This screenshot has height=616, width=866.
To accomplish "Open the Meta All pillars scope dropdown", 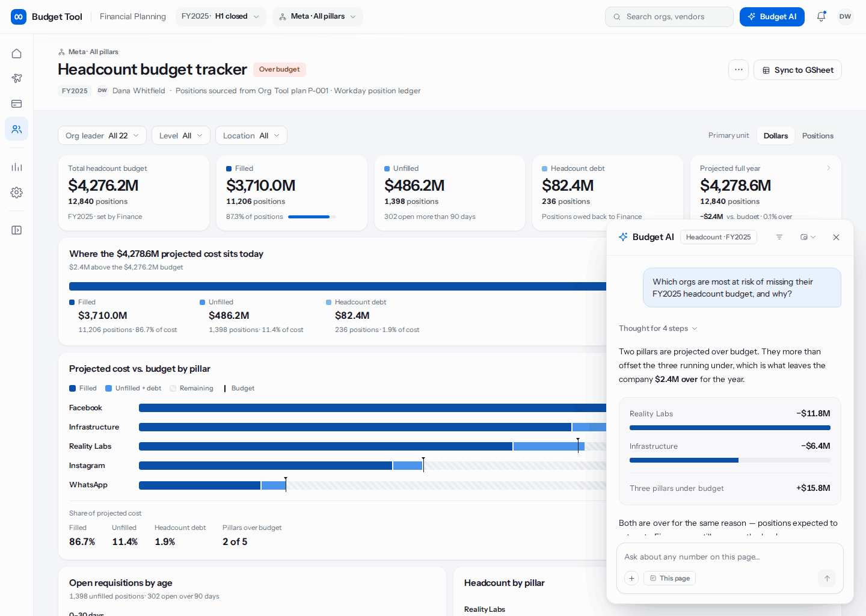I will [x=318, y=17].
